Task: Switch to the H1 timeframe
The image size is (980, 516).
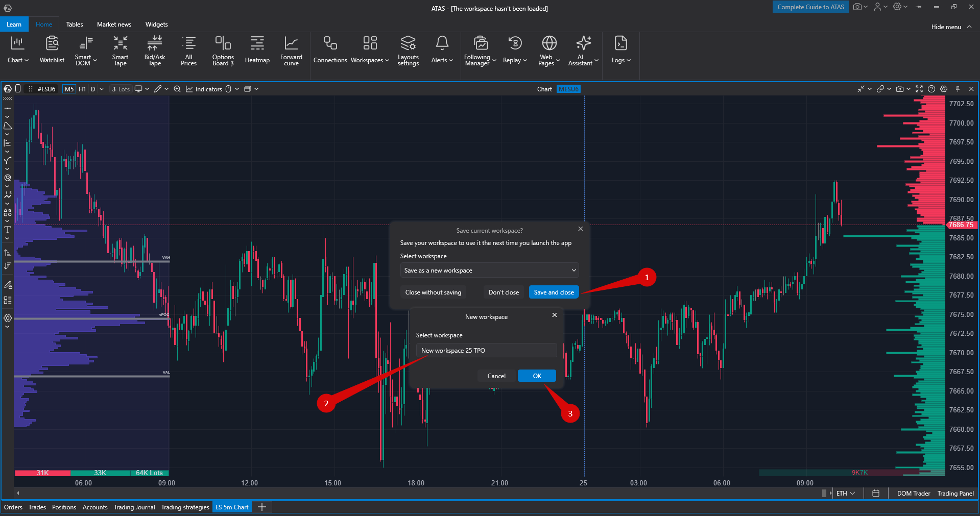Action: pyautogui.click(x=82, y=89)
